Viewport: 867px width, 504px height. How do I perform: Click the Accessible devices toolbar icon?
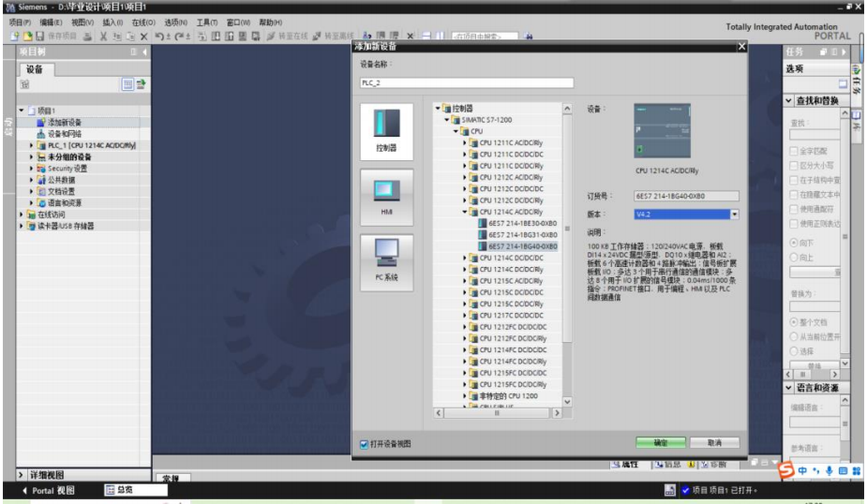(x=367, y=36)
